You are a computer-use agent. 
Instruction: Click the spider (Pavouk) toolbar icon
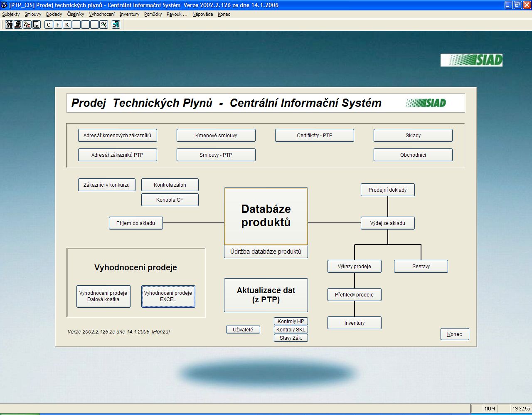[x=103, y=25]
